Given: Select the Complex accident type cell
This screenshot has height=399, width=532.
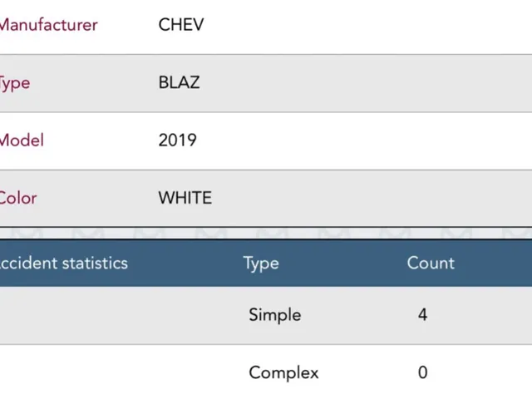Looking at the screenshot, I should click(x=283, y=373).
